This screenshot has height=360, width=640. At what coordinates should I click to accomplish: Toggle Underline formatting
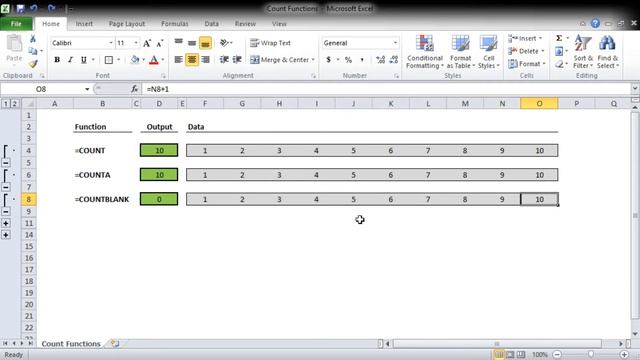tap(84, 60)
